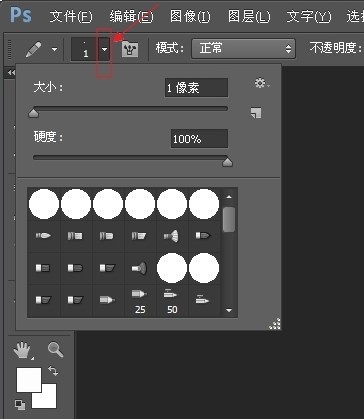
Task: Click the 大小 field showing 1 像素
Action: 196,88
